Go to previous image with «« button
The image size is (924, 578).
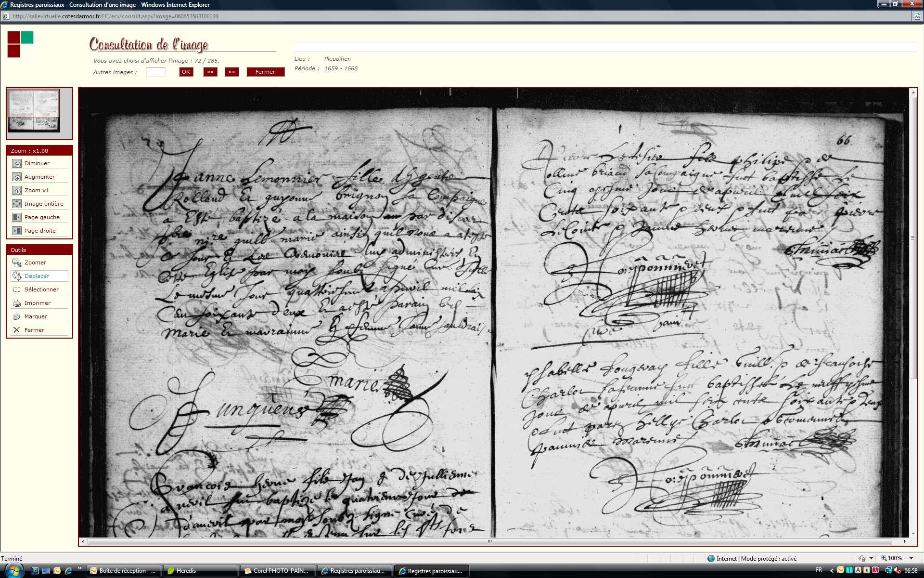(210, 72)
